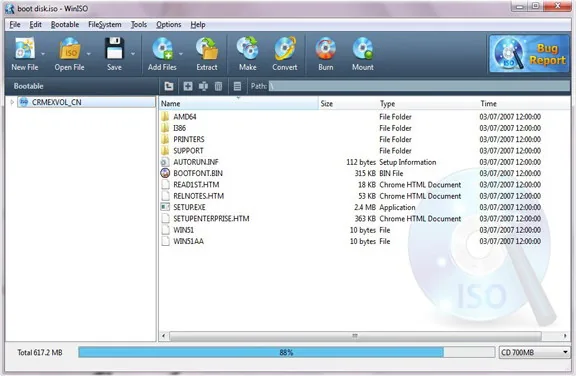
Task: Open dropdown arrow next to Save
Action: [x=133, y=54]
